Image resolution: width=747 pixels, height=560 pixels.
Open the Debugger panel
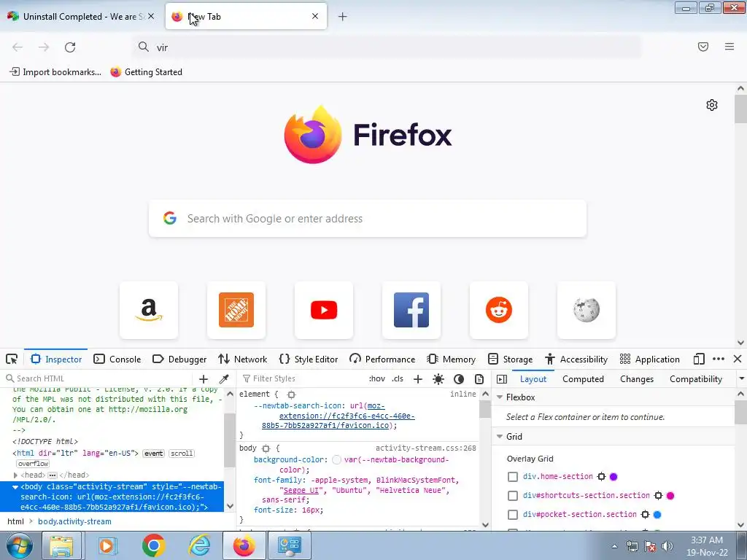(x=179, y=359)
